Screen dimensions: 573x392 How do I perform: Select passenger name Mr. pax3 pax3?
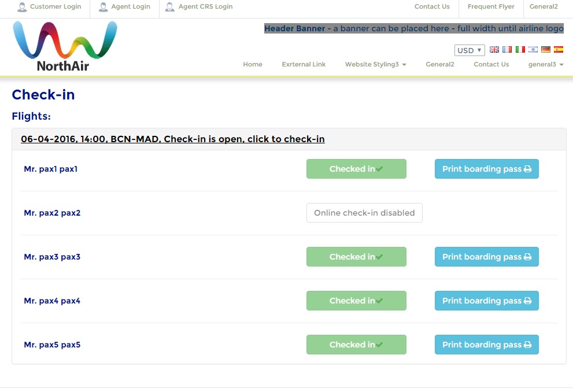pos(52,257)
